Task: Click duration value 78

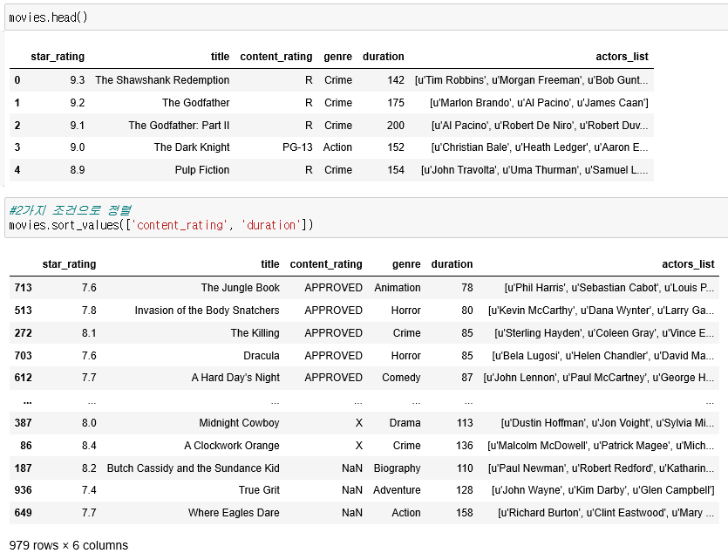Action: (467, 288)
